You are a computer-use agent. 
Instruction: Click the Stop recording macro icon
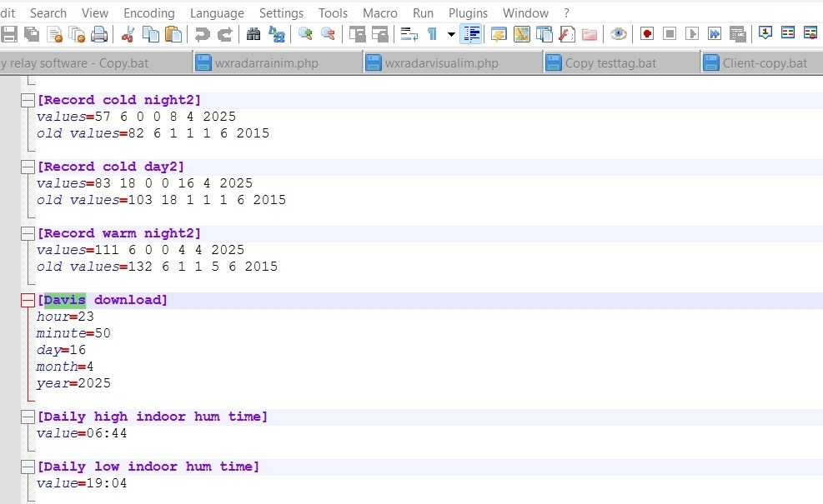(670, 34)
